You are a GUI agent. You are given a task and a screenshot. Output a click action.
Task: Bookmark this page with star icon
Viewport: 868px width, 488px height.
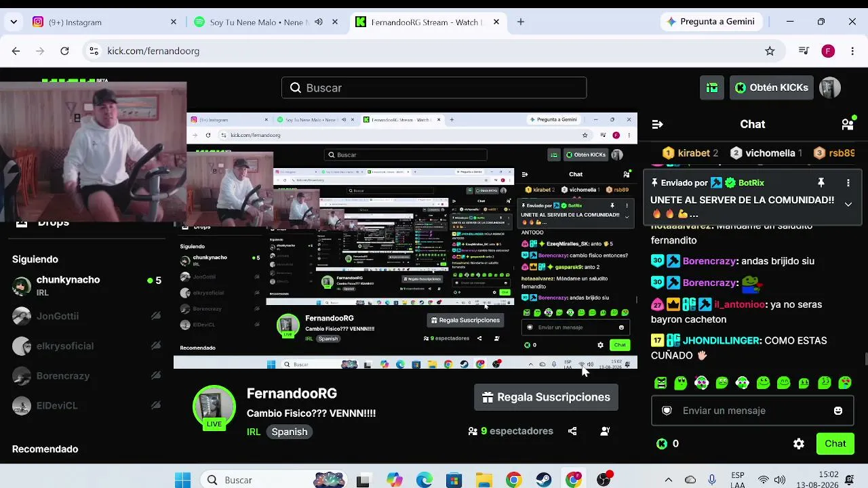770,51
